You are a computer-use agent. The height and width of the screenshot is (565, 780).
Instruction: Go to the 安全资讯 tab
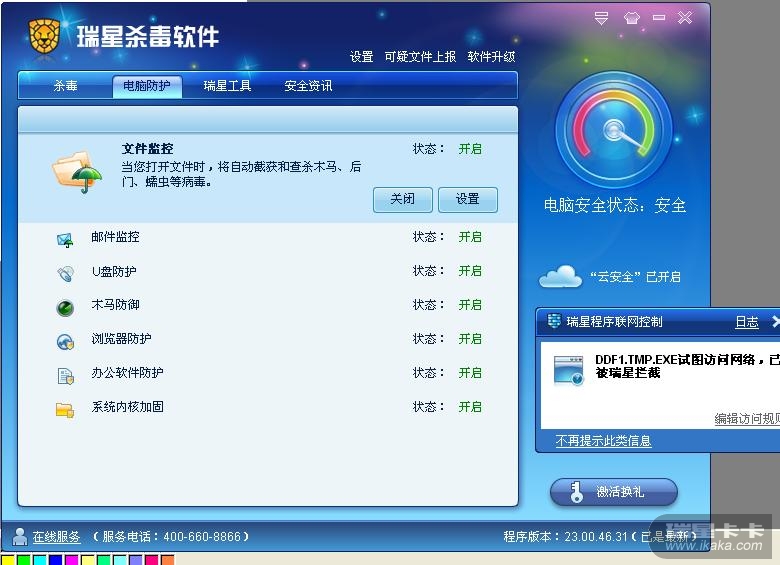tap(308, 86)
